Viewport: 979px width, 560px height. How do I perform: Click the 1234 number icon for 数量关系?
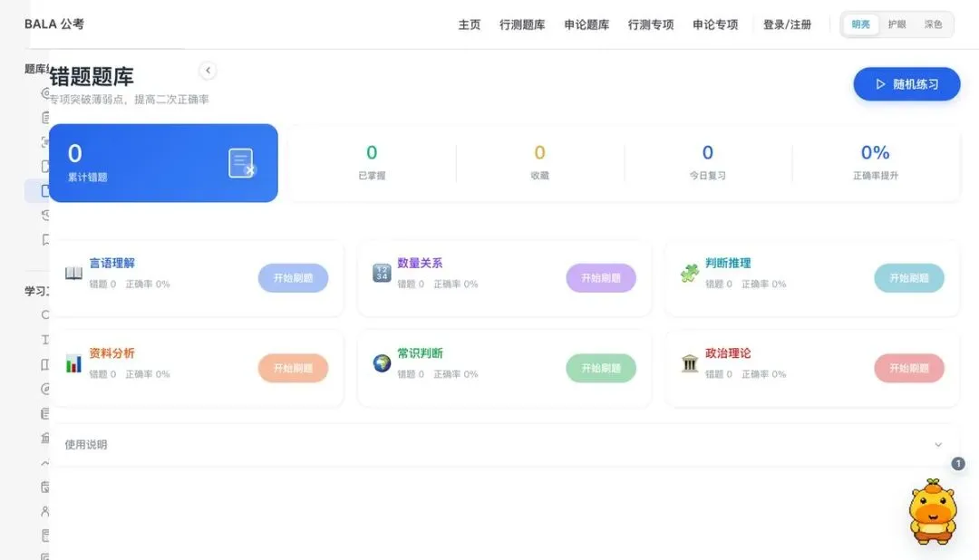click(x=382, y=273)
